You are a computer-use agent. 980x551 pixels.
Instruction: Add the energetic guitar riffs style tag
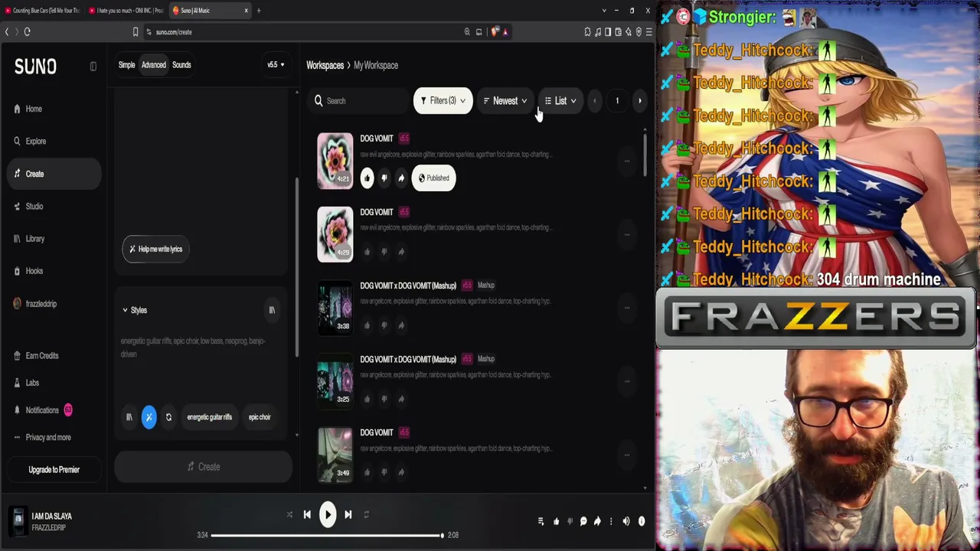pos(209,417)
